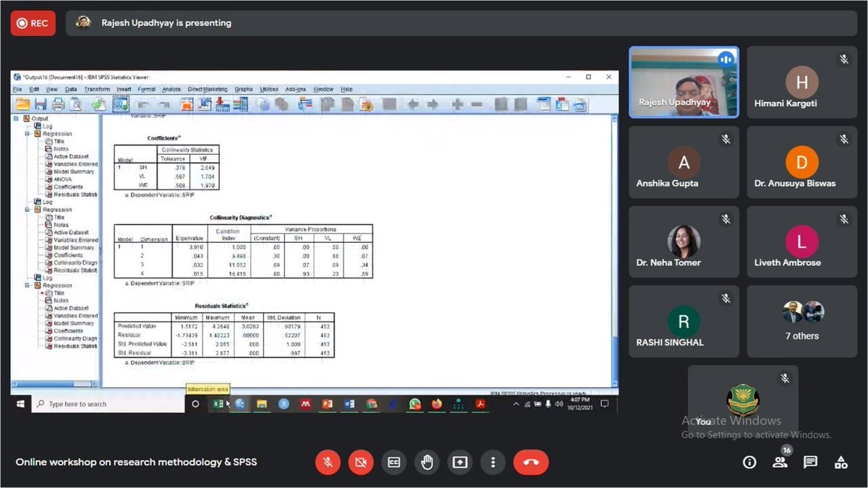Open the Activities icon in Meet
Image resolution: width=868 pixels, height=488 pixels.
tap(841, 462)
